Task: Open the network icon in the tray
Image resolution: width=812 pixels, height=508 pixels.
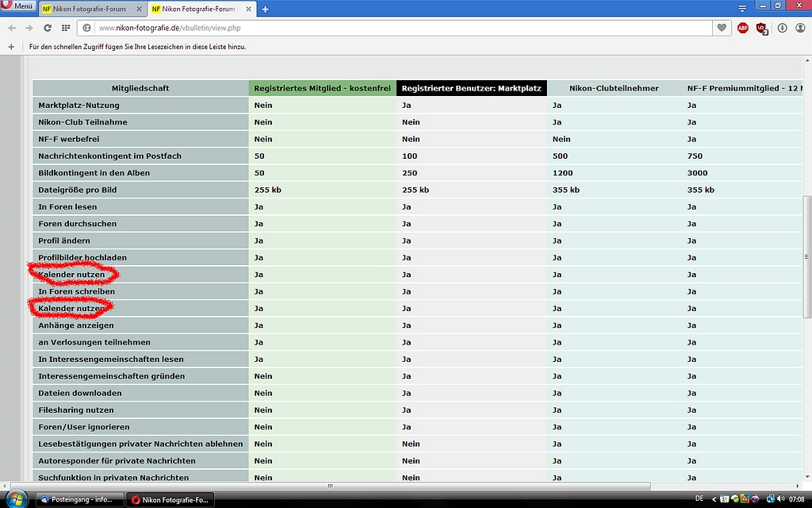Action: click(770, 499)
